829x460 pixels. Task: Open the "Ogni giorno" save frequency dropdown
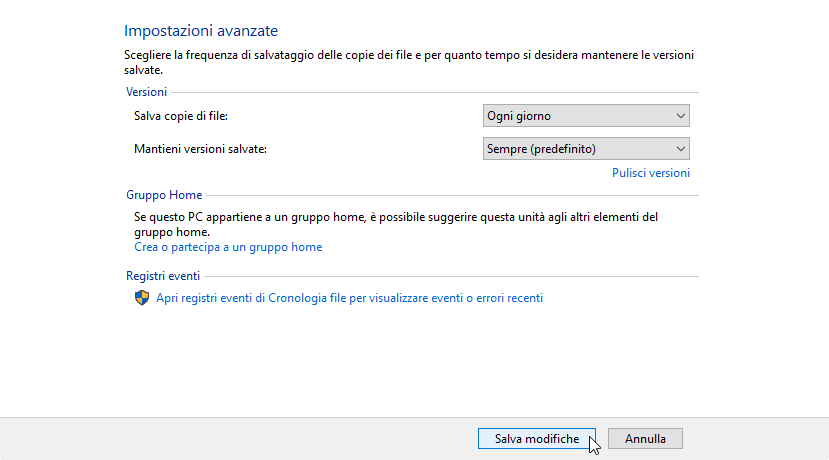pos(585,116)
